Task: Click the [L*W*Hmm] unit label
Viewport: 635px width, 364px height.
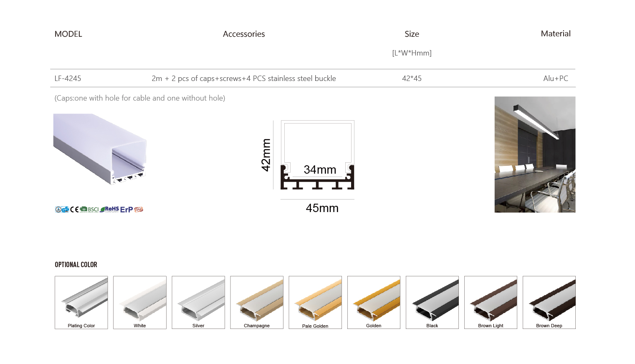Action: tap(412, 53)
